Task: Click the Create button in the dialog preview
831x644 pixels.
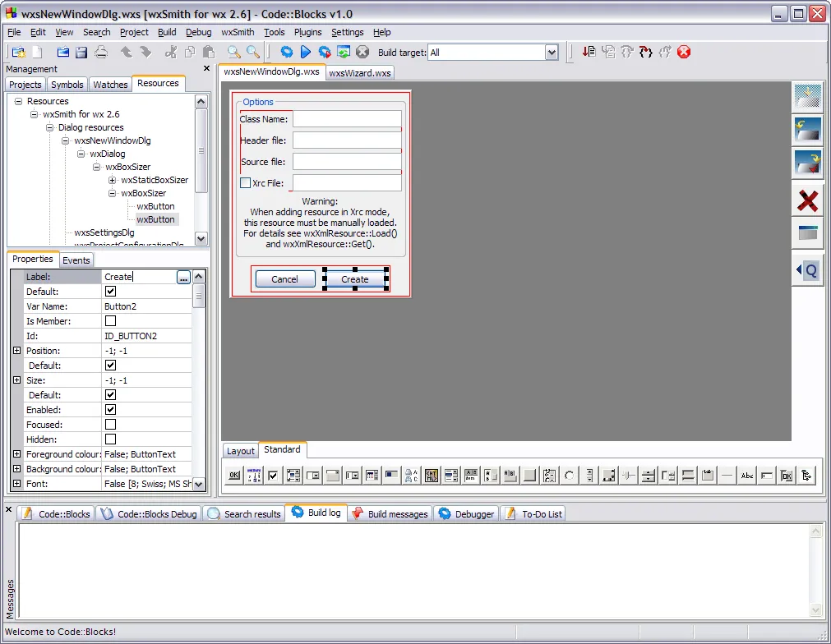Action: 355,278
